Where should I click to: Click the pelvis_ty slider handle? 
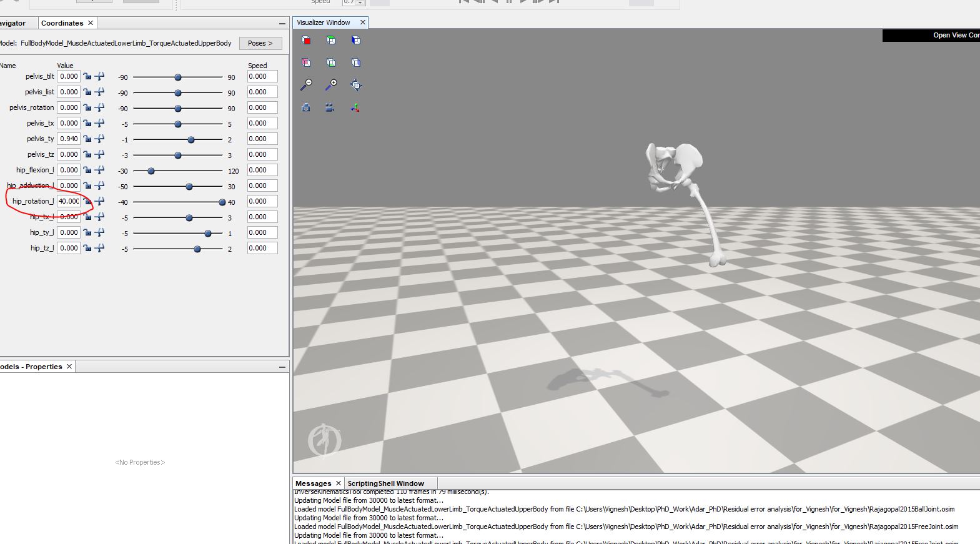191,140
